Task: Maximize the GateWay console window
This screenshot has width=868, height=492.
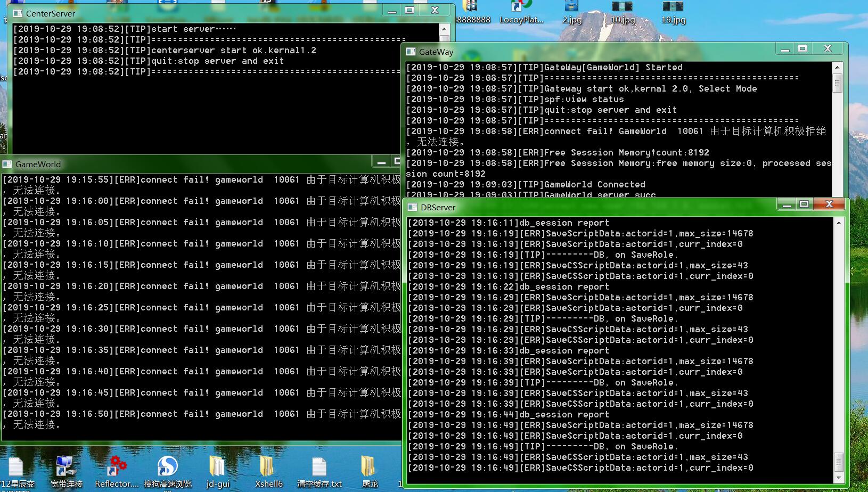Action: point(803,49)
